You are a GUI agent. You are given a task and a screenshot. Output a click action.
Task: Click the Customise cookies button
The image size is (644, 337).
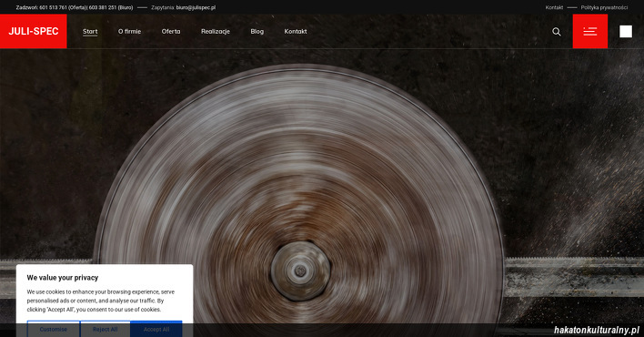pyautogui.click(x=54, y=329)
